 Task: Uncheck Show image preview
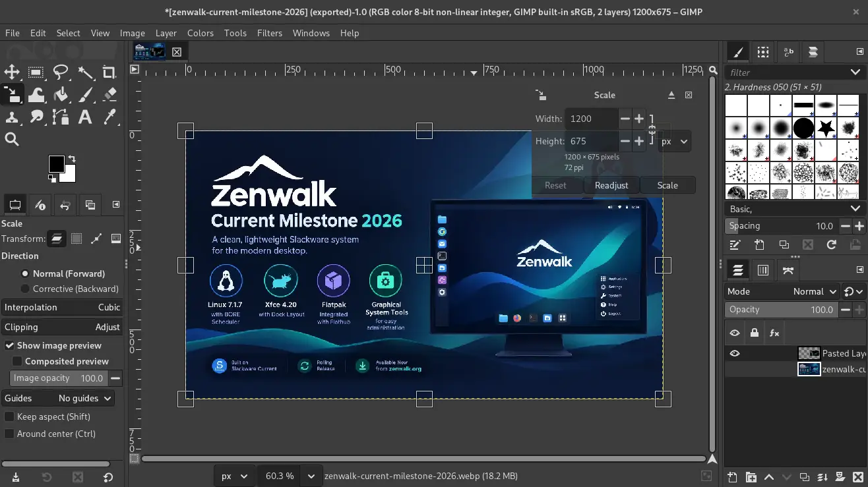tap(53, 345)
